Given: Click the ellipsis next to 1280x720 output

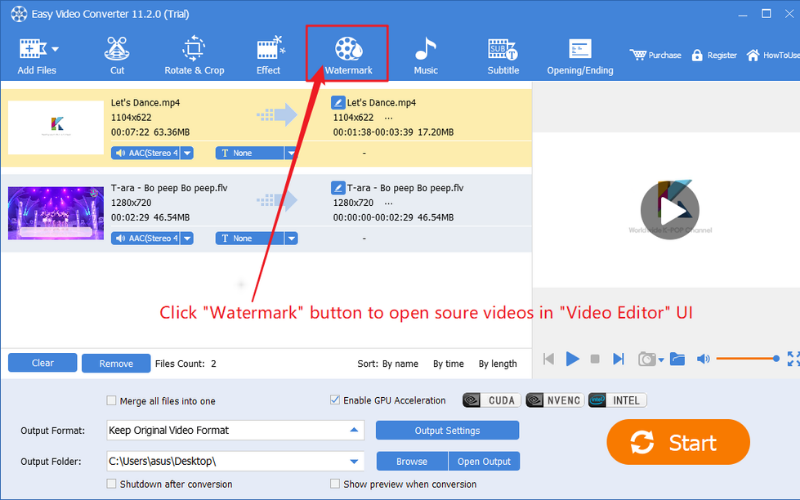Looking at the screenshot, I should coord(389,203).
